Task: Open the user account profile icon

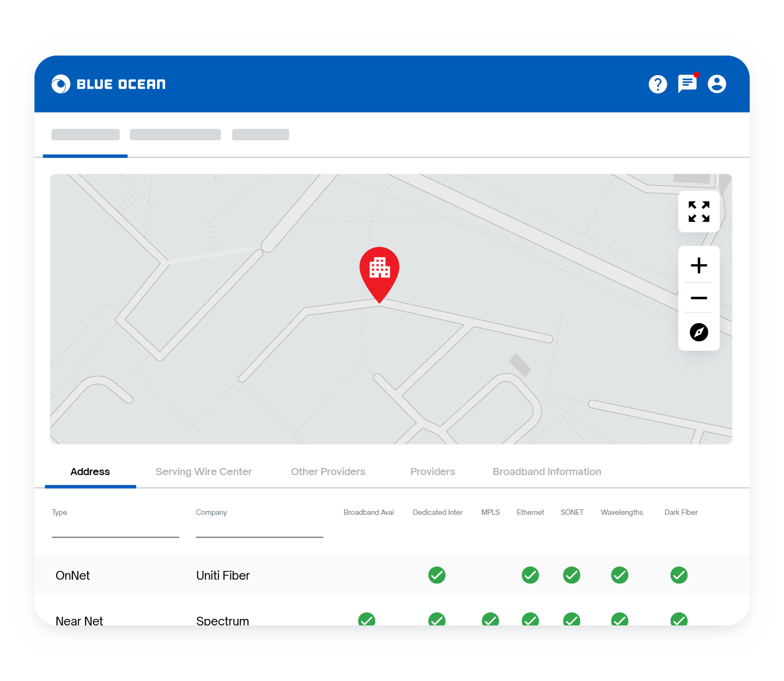Action: click(x=716, y=84)
